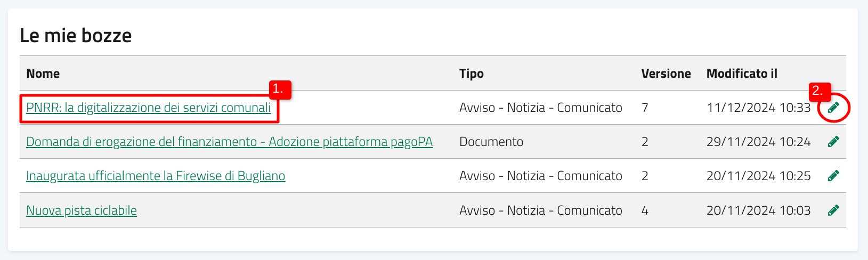Open the Nuova pista ciclabile draft
This screenshot has width=868, height=260.
pyautogui.click(x=82, y=210)
